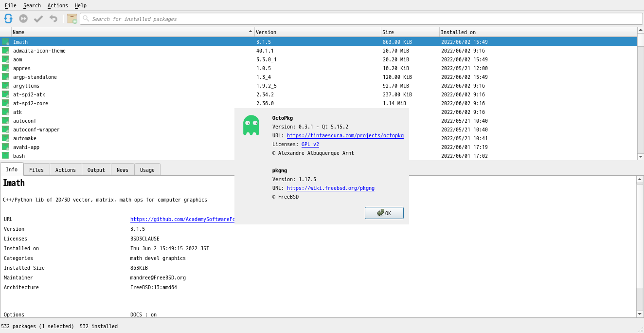Image resolution: width=644 pixels, height=333 pixels.
Task: Sort packages by the Size column header
Action: (410, 32)
